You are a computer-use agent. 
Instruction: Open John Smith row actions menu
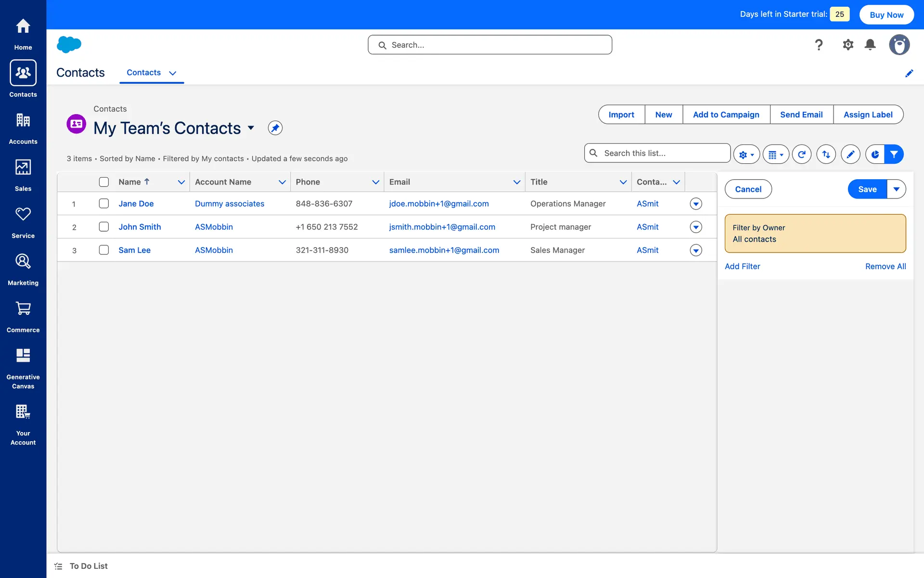tap(695, 227)
